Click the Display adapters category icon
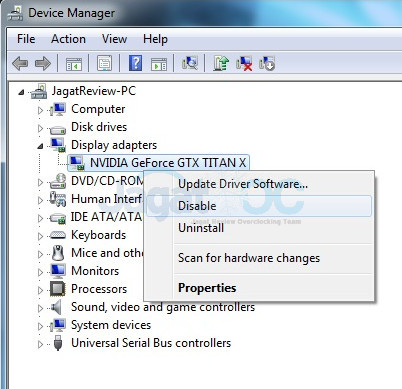 point(58,145)
